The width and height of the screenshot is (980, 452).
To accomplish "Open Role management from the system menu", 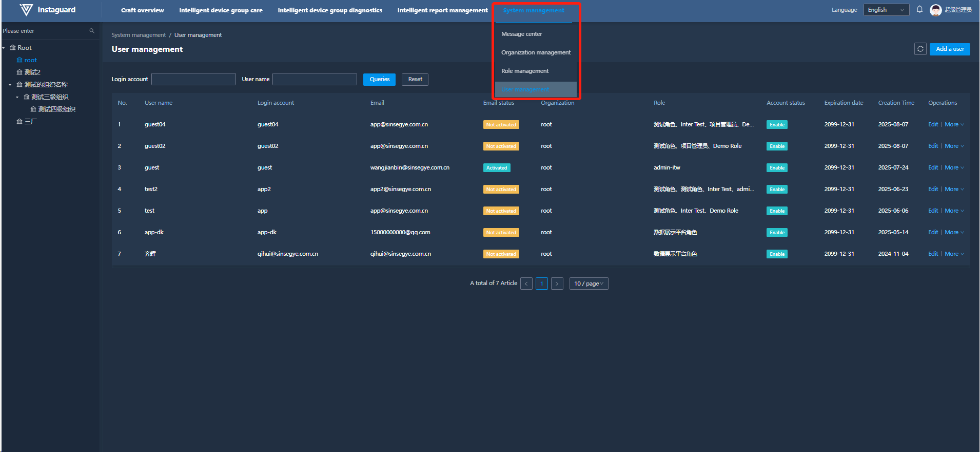I will point(524,71).
